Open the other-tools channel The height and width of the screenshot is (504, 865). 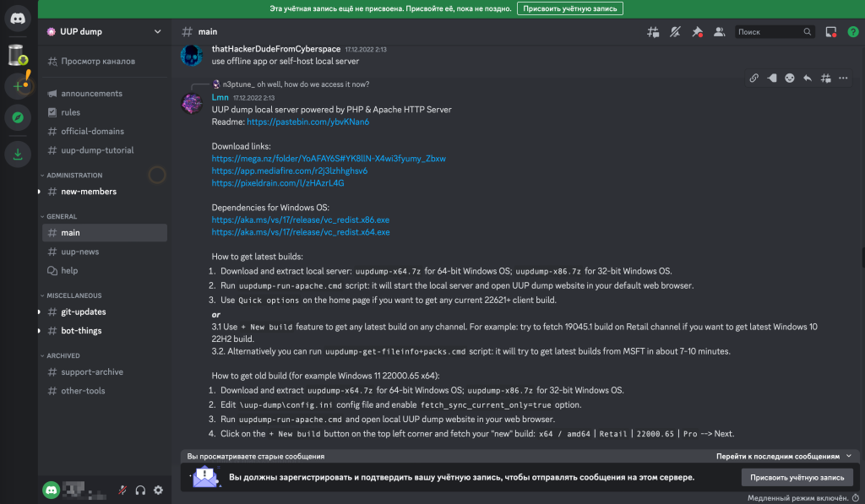[x=104, y=390]
